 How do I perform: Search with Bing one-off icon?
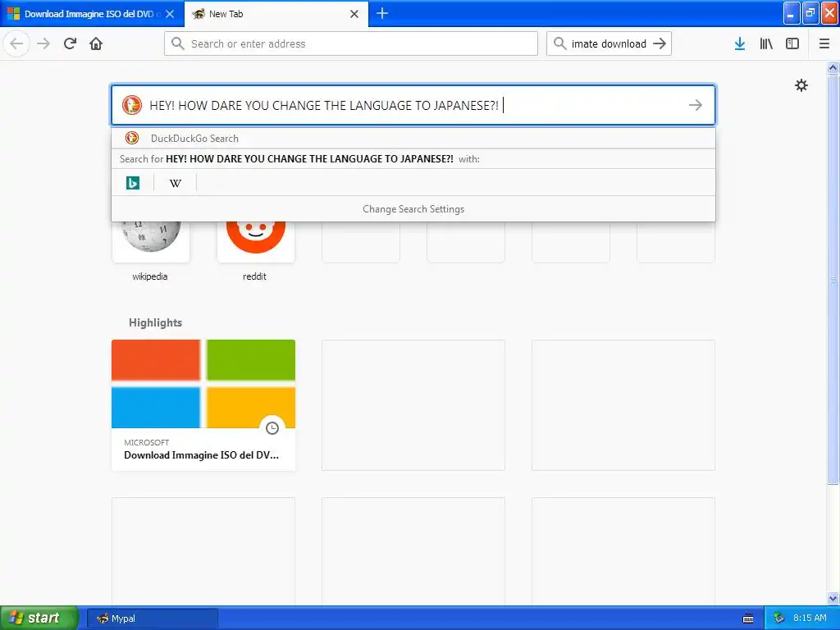point(132,183)
